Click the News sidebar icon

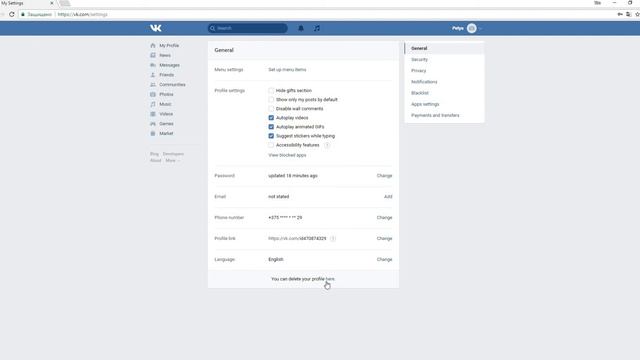pos(153,56)
